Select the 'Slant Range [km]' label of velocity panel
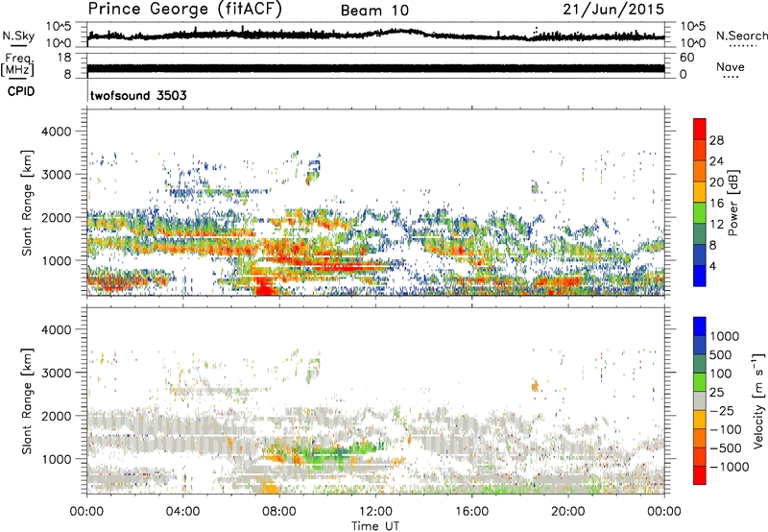The width and height of the screenshot is (768, 532). click(x=27, y=401)
